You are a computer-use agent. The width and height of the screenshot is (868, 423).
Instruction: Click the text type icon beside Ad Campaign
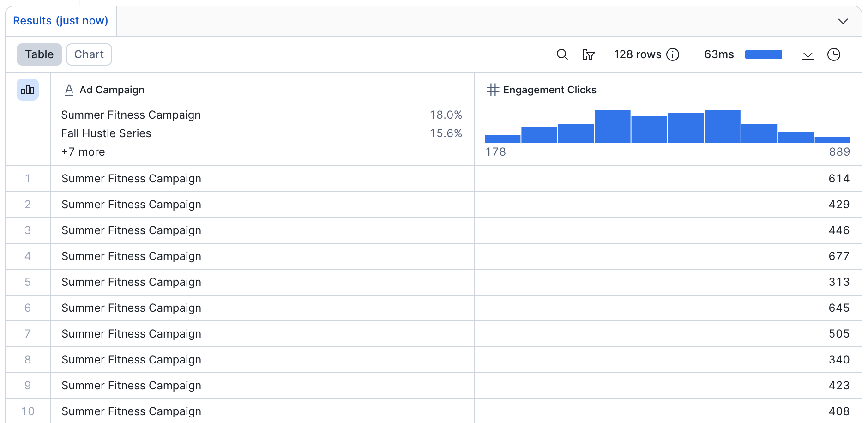coord(69,90)
